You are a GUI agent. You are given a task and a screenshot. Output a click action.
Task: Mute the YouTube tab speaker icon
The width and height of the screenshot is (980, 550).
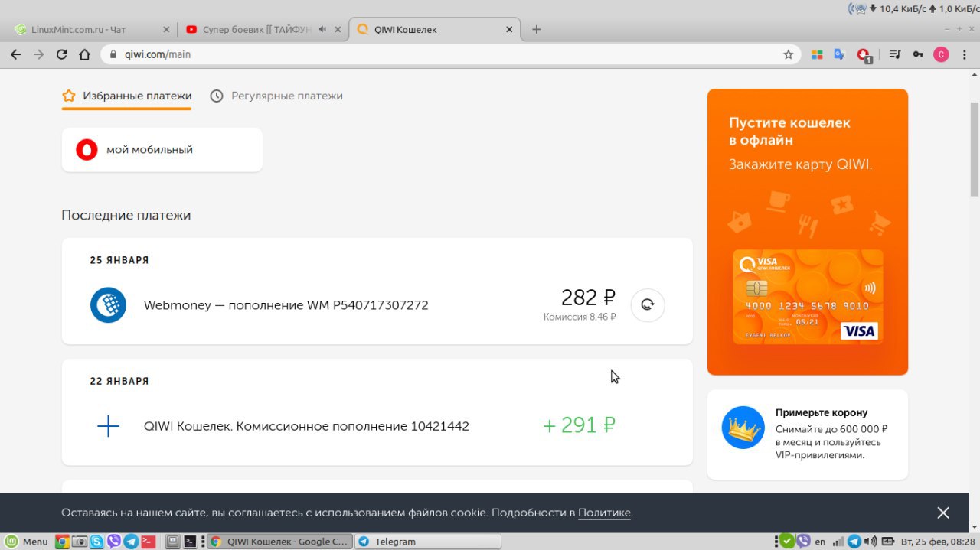(x=322, y=29)
